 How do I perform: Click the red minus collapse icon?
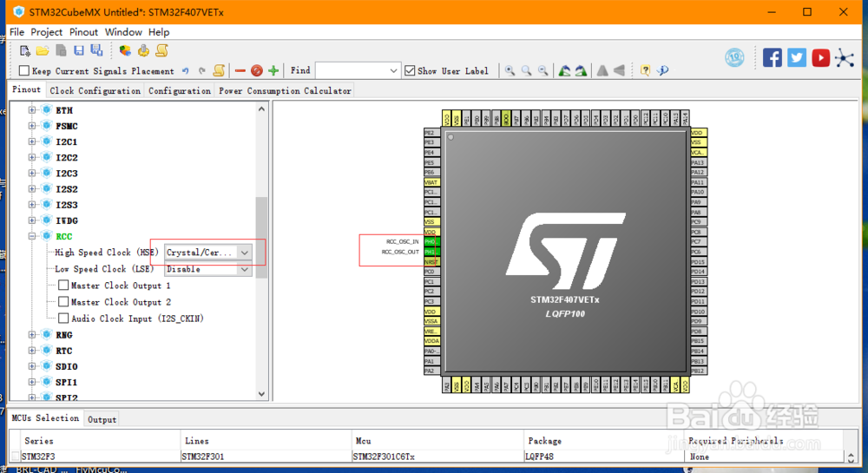pos(240,71)
